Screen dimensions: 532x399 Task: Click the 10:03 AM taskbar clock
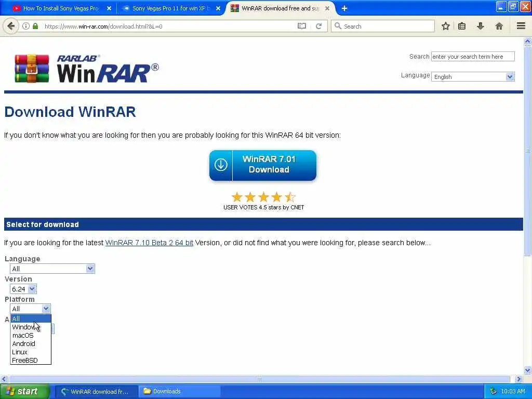pyautogui.click(x=513, y=391)
